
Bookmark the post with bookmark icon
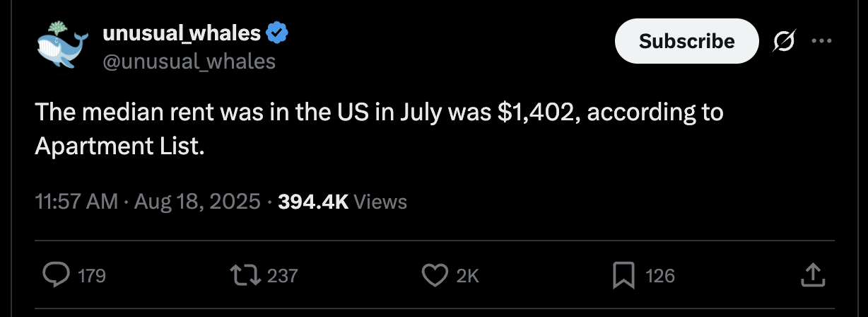(622, 275)
